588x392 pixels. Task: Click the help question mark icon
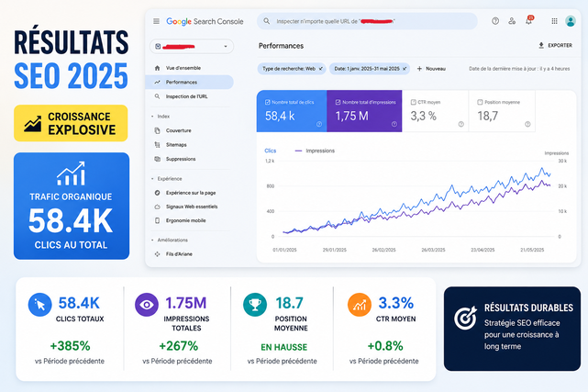(x=495, y=21)
